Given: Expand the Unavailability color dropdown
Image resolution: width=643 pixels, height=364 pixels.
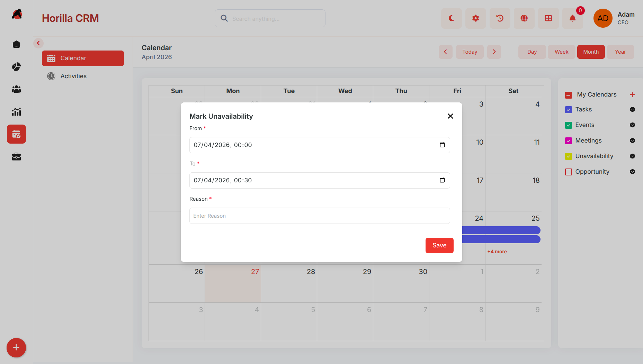Looking at the screenshot, I should coord(632,156).
